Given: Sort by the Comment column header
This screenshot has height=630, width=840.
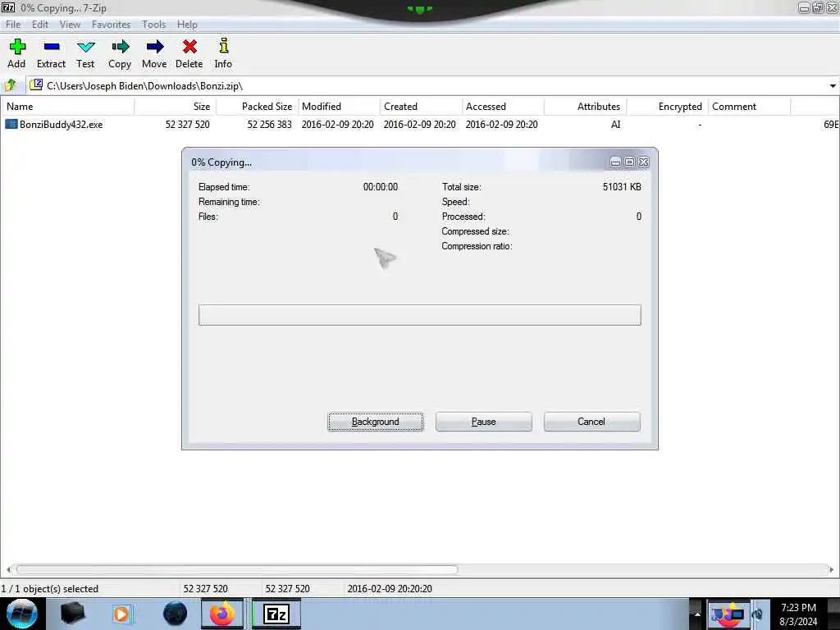Looking at the screenshot, I should (x=749, y=107).
